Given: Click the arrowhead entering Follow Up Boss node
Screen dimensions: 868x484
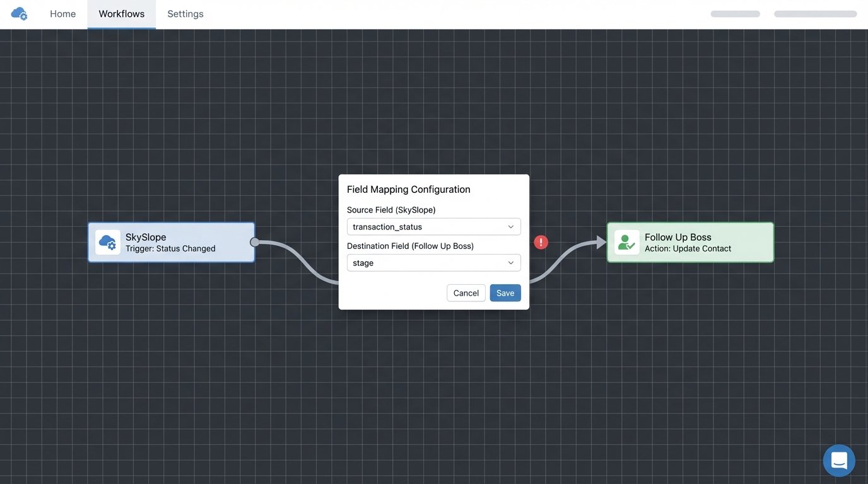Looking at the screenshot, I should pyautogui.click(x=601, y=243).
